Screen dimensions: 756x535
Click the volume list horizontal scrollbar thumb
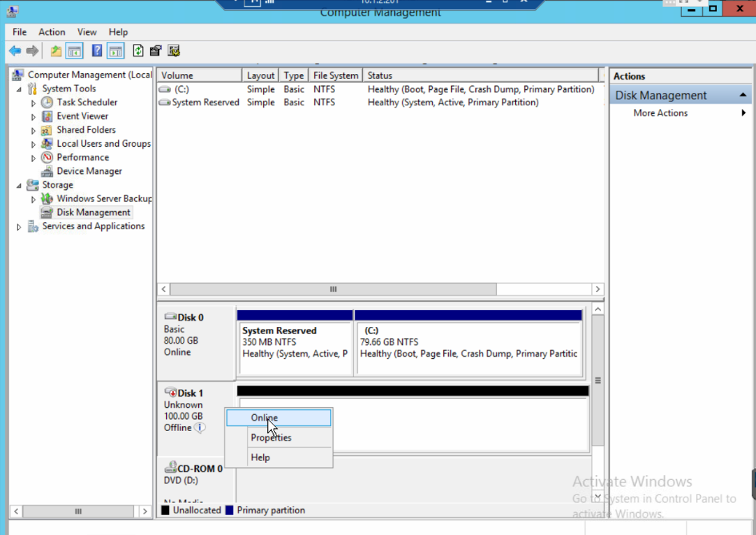pos(333,289)
